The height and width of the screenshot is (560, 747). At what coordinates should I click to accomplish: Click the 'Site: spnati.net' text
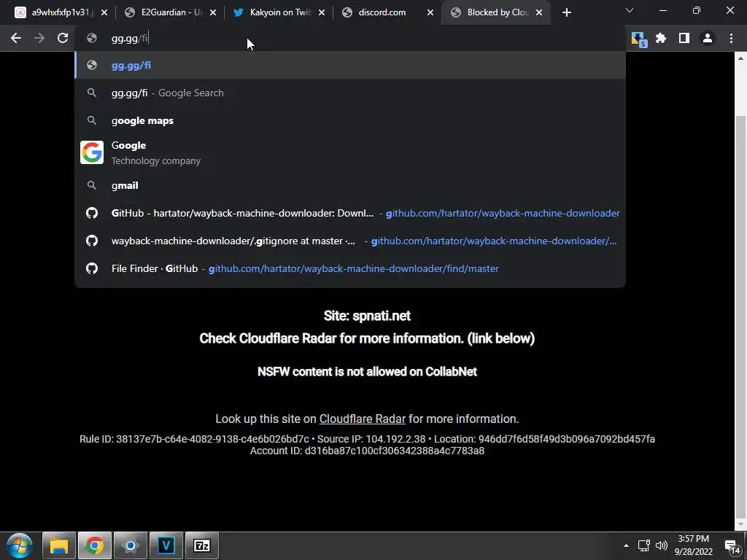(x=367, y=316)
